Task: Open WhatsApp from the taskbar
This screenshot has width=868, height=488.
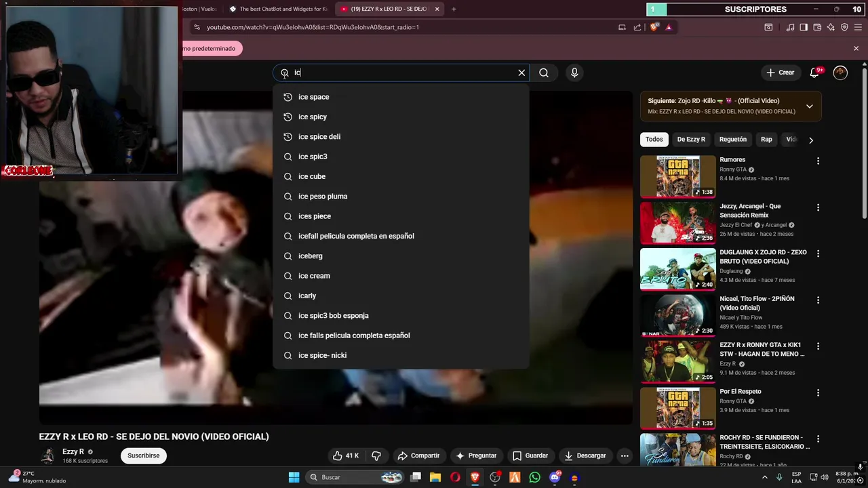Action: click(x=535, y=477)
